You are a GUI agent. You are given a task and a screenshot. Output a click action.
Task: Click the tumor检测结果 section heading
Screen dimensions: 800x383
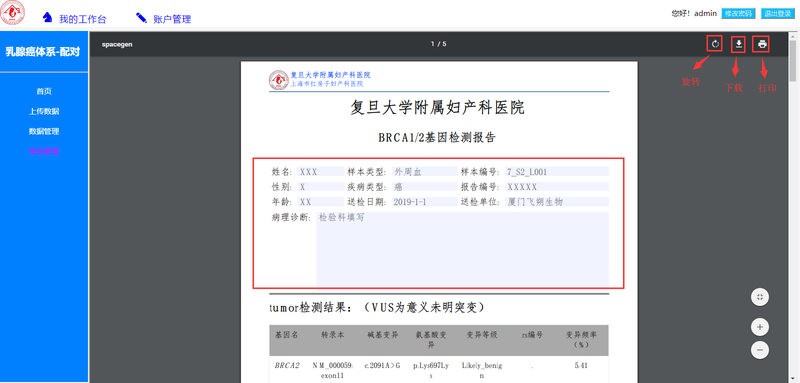pos(377,308)
